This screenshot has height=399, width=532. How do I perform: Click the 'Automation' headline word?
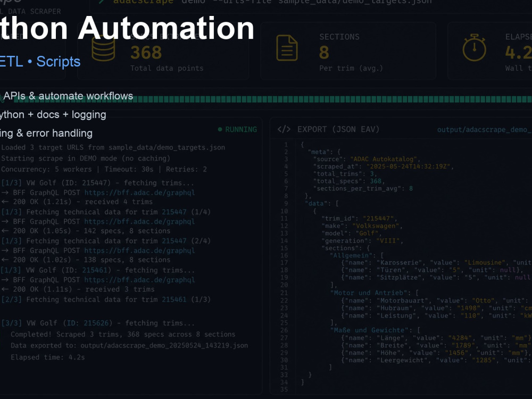tap(166, 28)
